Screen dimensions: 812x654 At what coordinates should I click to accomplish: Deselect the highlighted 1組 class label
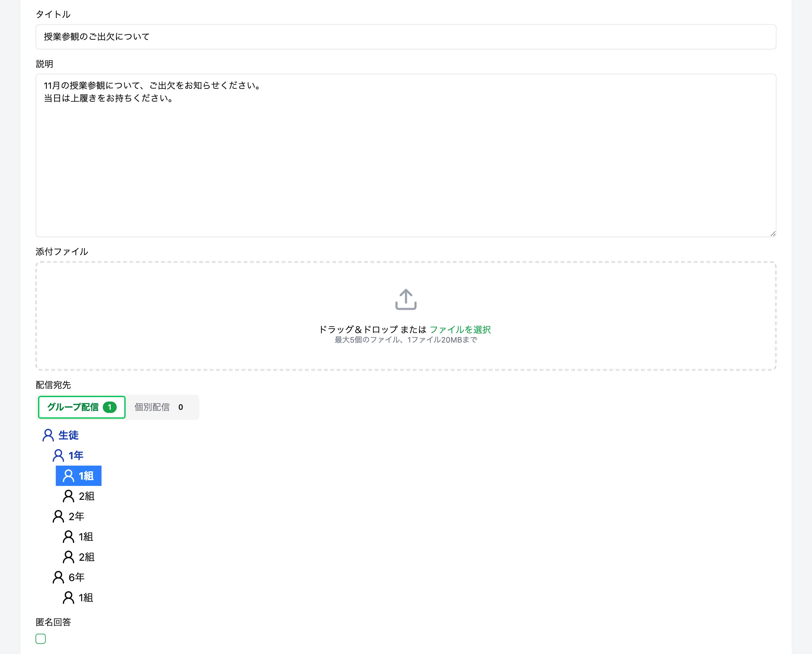(x=86, y=476)
